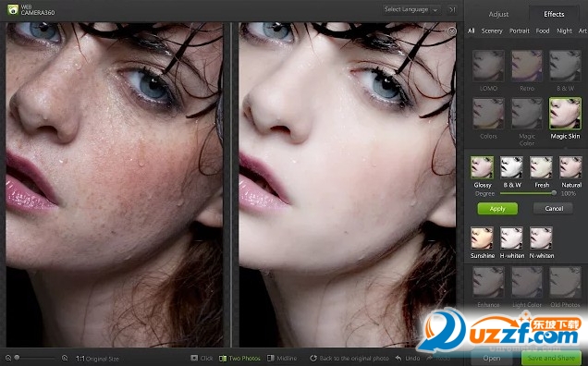Image resolution: width=588 pixels, height=366 pixels.
Task: Choose the LOMO effect thumbnail
Action: pos(488,66)
